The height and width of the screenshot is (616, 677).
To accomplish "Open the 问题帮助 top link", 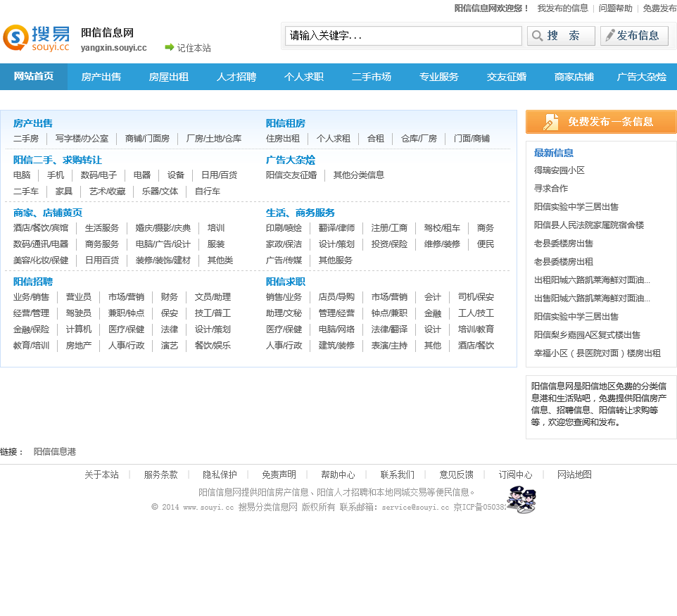I will point(615,8).
